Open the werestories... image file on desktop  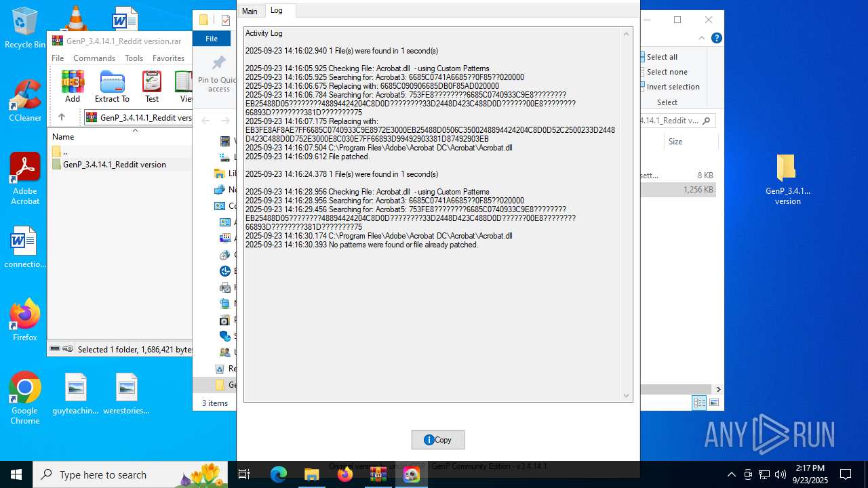click(x=126, y=394)
